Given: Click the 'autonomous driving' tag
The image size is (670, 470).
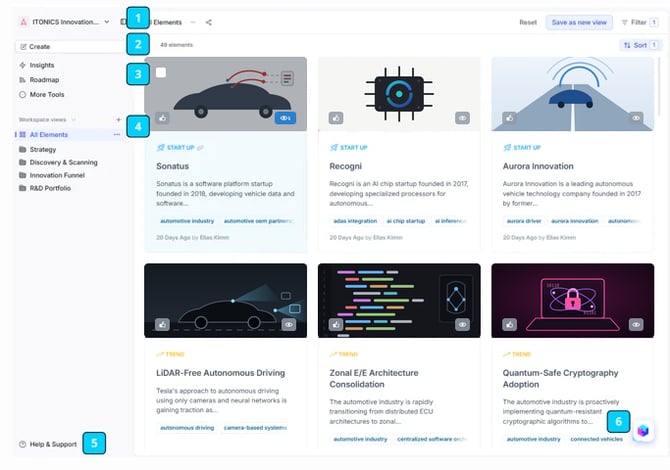Looking at the screenshot, I should 187,428.
